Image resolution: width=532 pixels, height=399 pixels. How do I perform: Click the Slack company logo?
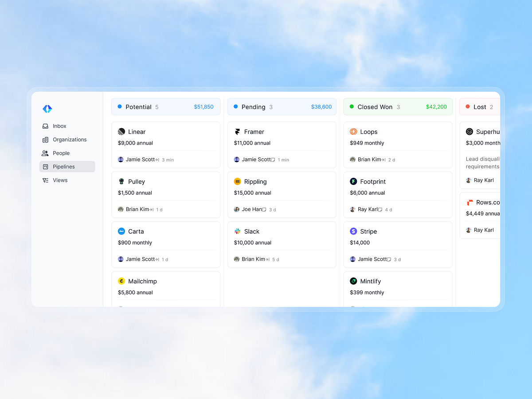238,231
